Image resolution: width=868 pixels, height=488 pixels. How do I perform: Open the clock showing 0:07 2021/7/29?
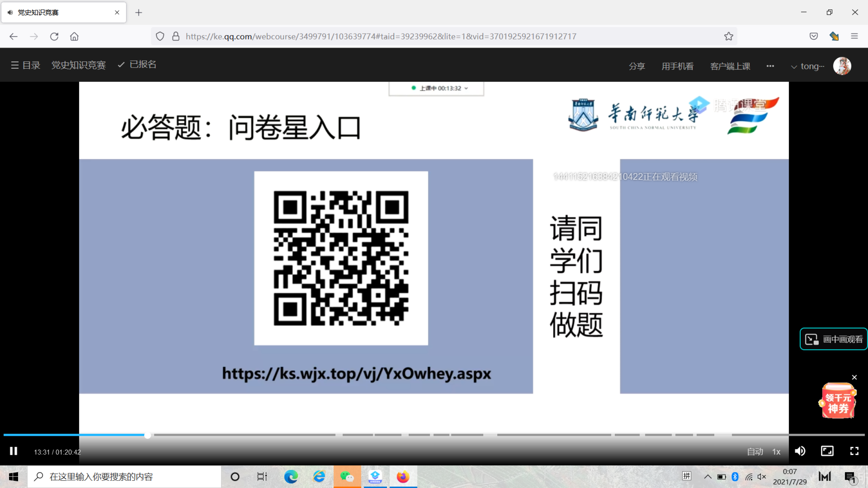tap(790, 477)
